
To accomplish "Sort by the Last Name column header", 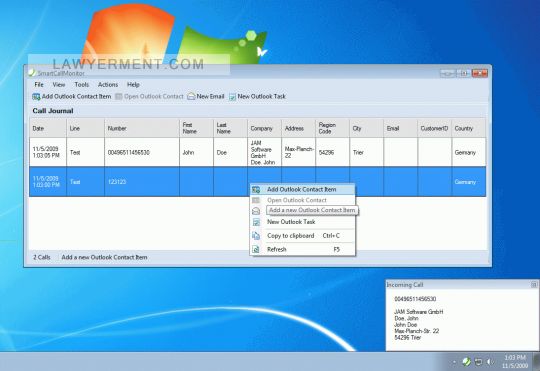I will tap(230, 128).
